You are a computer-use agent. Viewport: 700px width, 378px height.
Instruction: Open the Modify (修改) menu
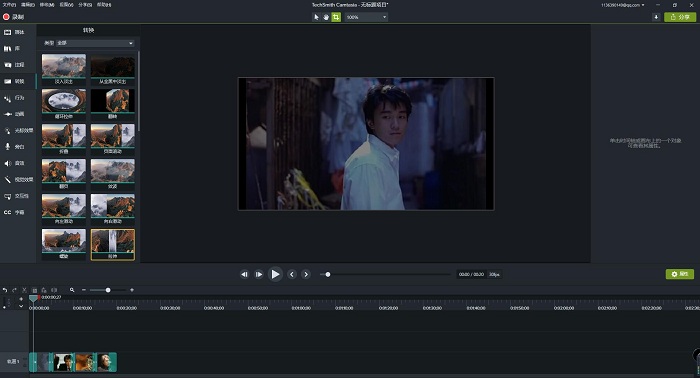click(x=47, y=4)
